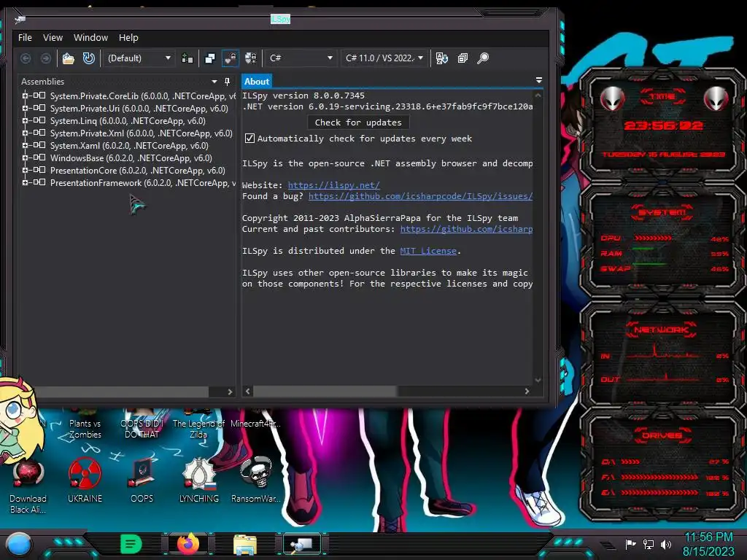747x560 pixels.
Task: Open green notes app in taskbar
Action: click(x=131, y=544)
